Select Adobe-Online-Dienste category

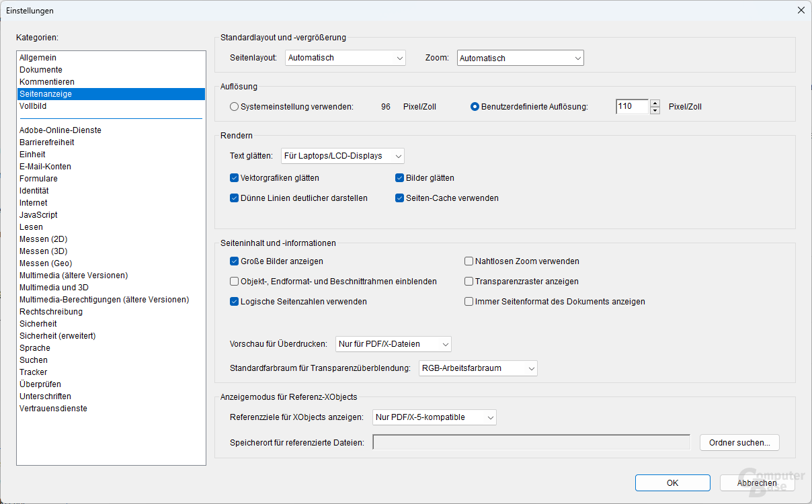[x=111, y=130]
